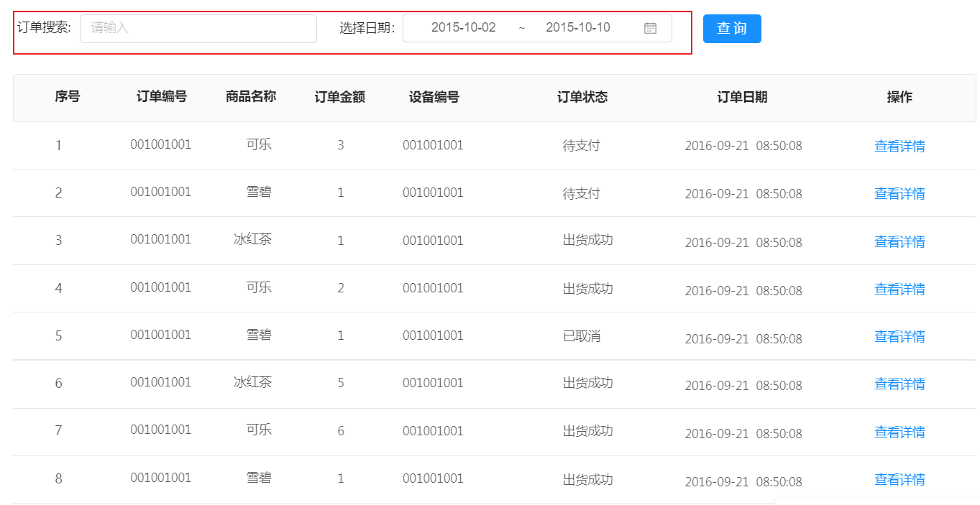Click order amount 6 in row 7
The image size is (980, 505).
[x=341, y=431]
